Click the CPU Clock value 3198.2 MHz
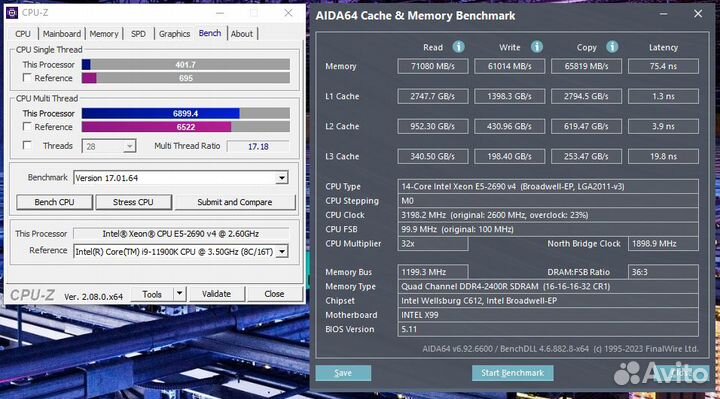Viewport: 720px width, 399px height. click(x=548, y=215)
